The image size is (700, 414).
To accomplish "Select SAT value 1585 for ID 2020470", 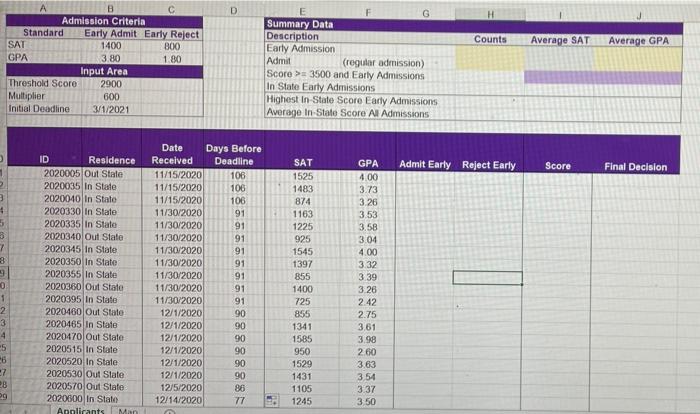I will (x=302, y=339).
